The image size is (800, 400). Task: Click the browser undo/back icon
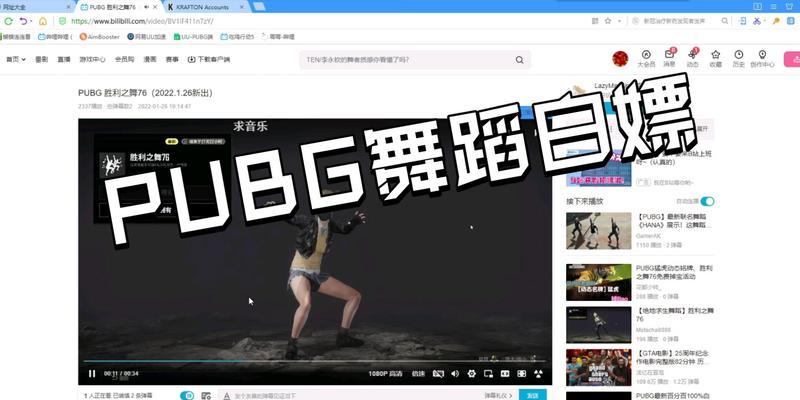point(23,21)
